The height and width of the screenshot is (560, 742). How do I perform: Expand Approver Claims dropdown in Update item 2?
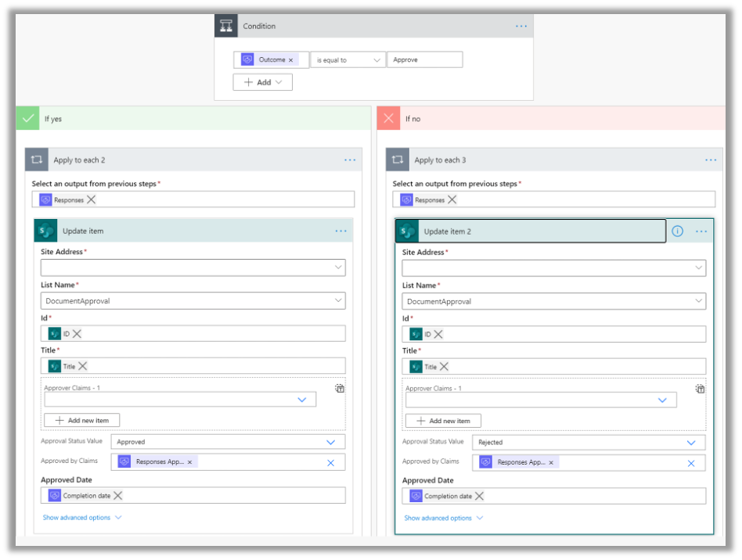(x=662, y=400)
